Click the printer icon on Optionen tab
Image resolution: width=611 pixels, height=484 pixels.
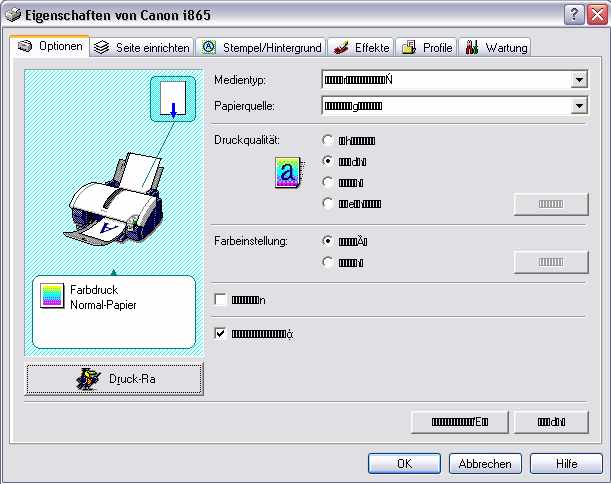coord(25,46)
